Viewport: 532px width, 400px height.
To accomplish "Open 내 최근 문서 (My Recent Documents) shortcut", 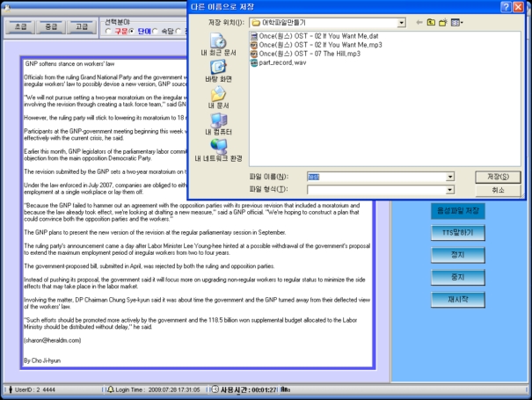I will tap(218, 45).
